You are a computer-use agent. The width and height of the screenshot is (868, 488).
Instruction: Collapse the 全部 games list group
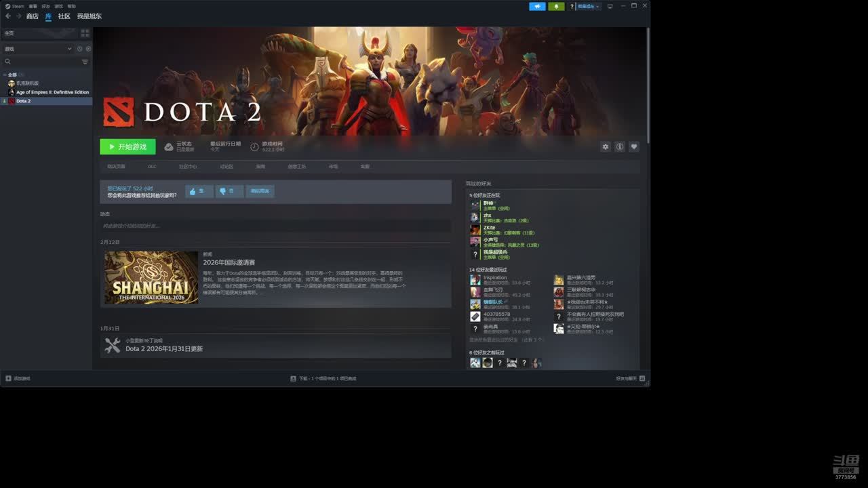point(5,75)
